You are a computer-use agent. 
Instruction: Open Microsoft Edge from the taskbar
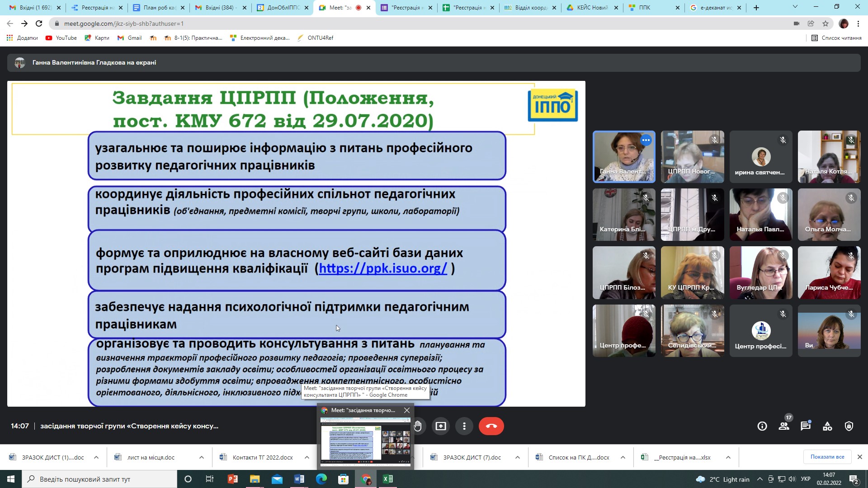[x=321, y=479]
